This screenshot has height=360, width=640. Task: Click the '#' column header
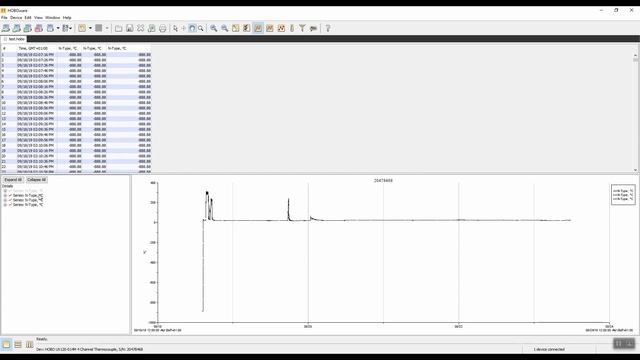tap(8, 48)
